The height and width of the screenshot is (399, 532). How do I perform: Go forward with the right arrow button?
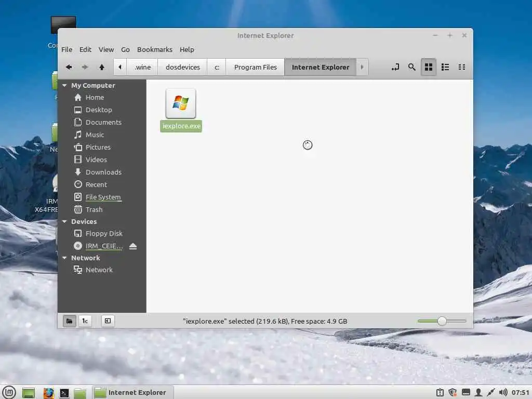[x=85, y=67]
